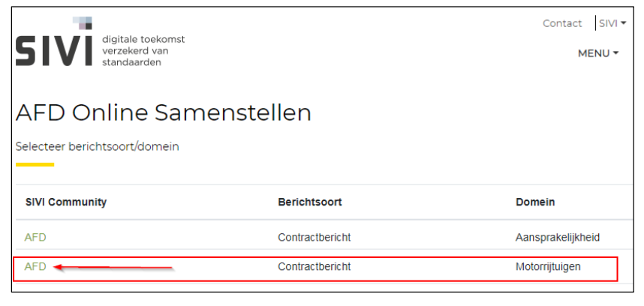Click Contractbericht in the Motorrijtuigen row
This screenshot has height=306, width=644.
[x=314, y=266]
